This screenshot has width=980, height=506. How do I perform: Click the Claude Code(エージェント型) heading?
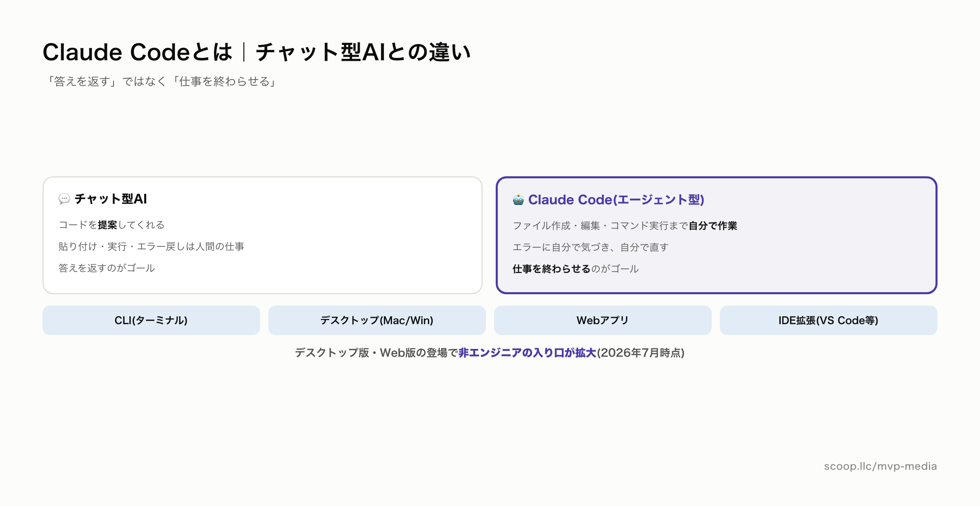tap(616, 200)
